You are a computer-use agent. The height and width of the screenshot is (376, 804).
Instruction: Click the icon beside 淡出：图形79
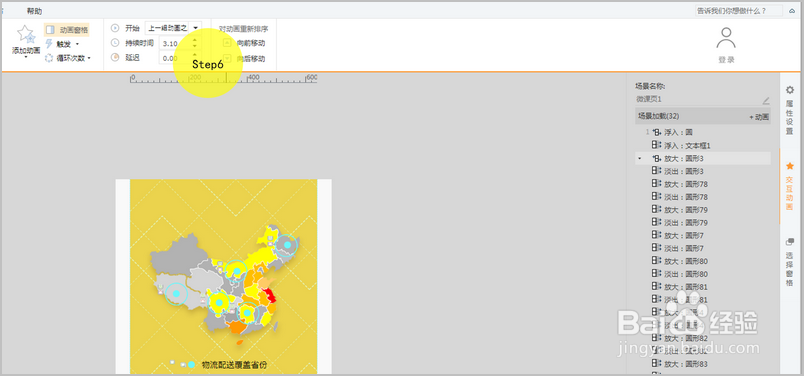656,222
